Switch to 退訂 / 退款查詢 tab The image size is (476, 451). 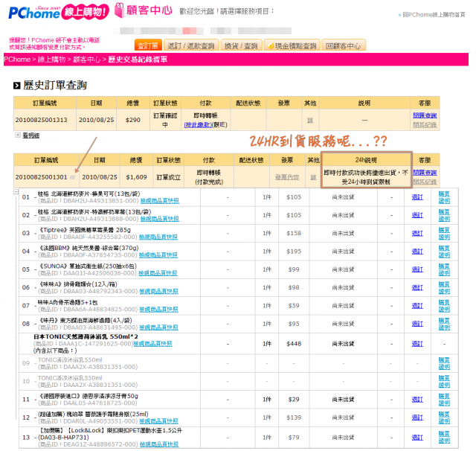coord(191,45)
